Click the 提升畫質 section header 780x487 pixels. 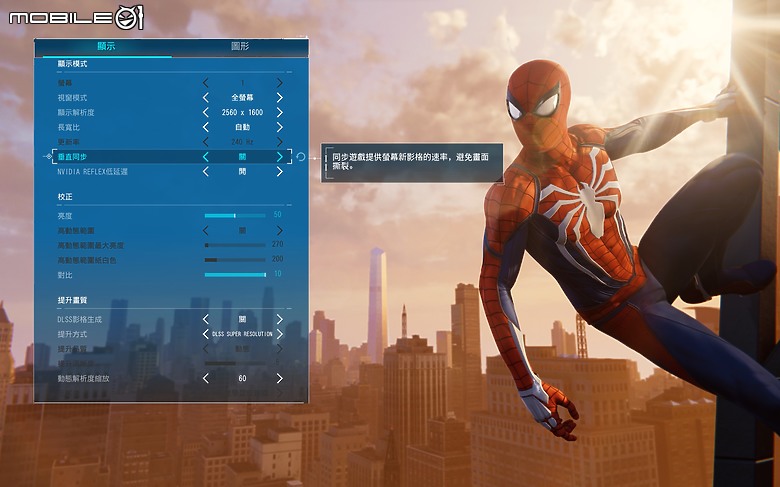click(x=72, y=300)
